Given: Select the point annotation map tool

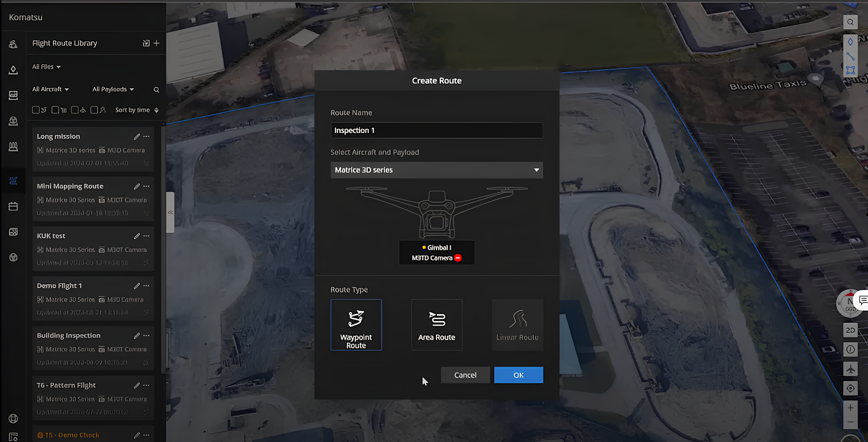Looking at the screenshot, I should tap(850, 42).
